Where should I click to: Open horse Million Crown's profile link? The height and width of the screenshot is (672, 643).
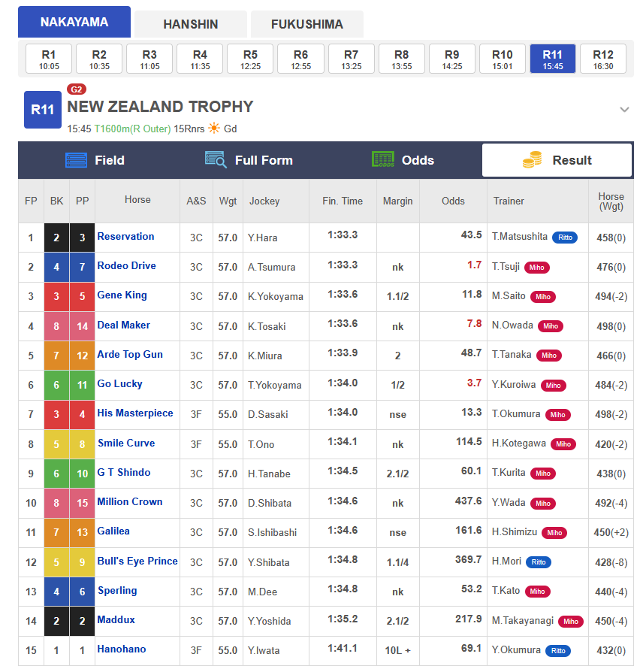point(130,502)
